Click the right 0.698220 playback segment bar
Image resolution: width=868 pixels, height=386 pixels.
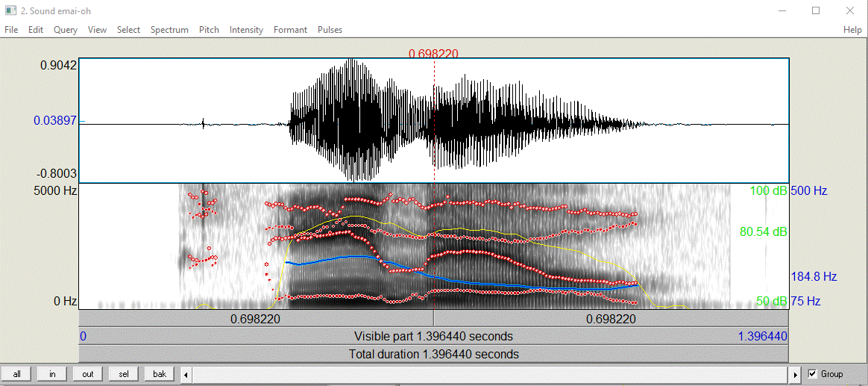[611, 318]
